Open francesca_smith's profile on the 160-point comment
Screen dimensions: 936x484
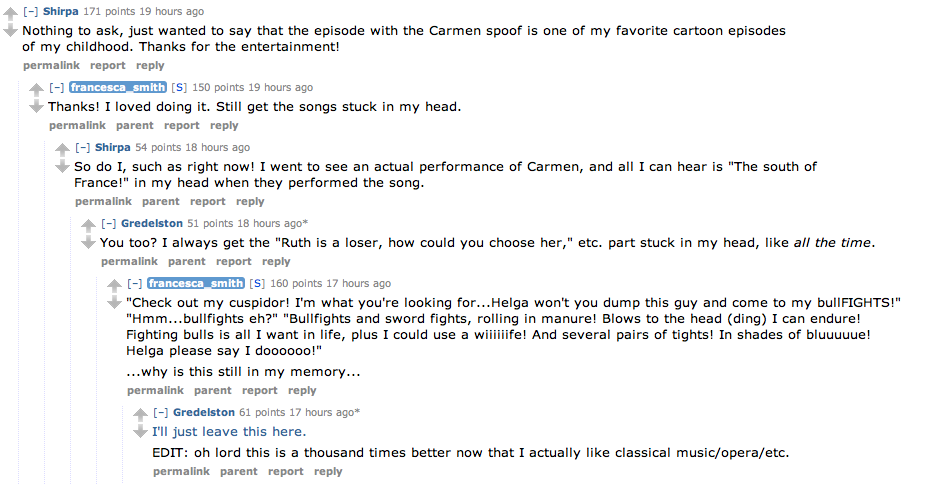pyautogui.click(x=196, y=283)
